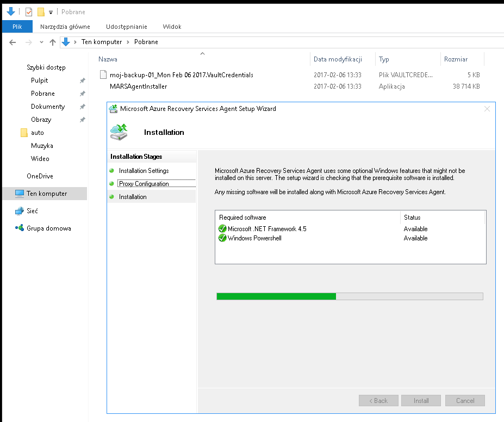The image size is (504, 422).
Task: Open the Customize Quick Access Toolbar dropdown
Action: click(x=51, y=12)
